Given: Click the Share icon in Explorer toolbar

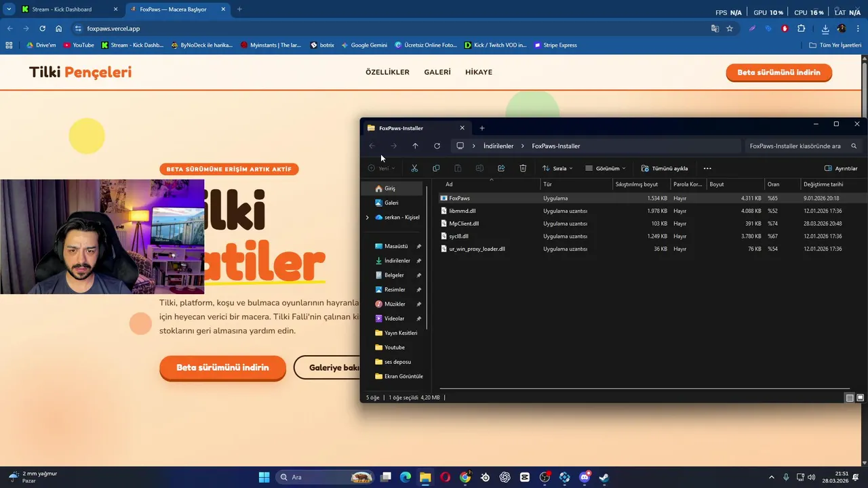Looking at the screenshot, I should point(501,168).
